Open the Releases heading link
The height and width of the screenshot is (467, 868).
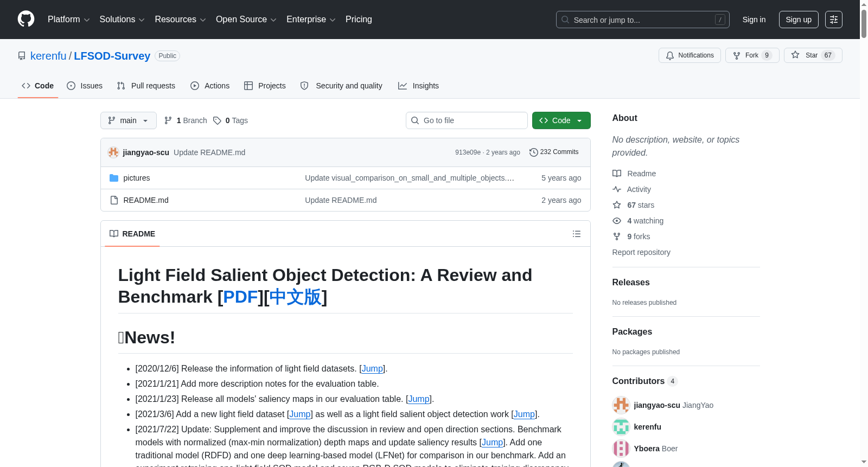click(631, 282)
